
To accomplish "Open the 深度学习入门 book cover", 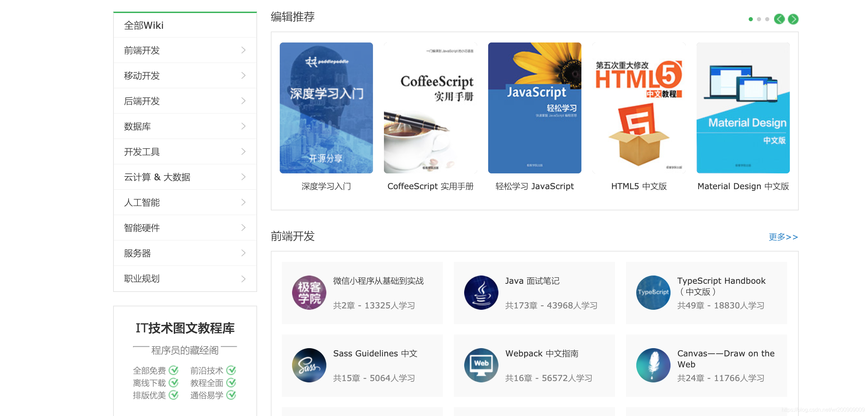I will 326,108.
